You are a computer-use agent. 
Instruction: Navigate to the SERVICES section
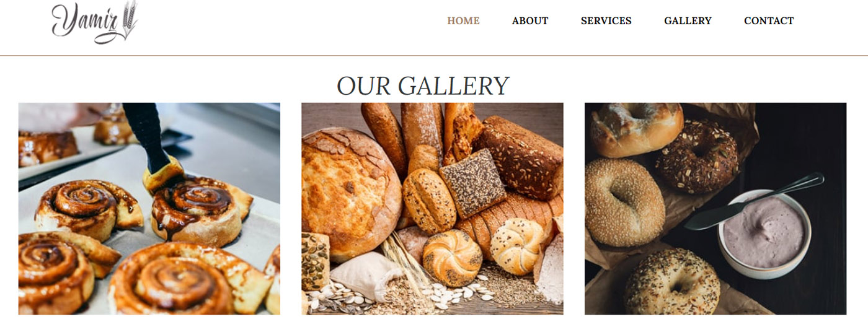pyautogui.click(x=606, y=20)
